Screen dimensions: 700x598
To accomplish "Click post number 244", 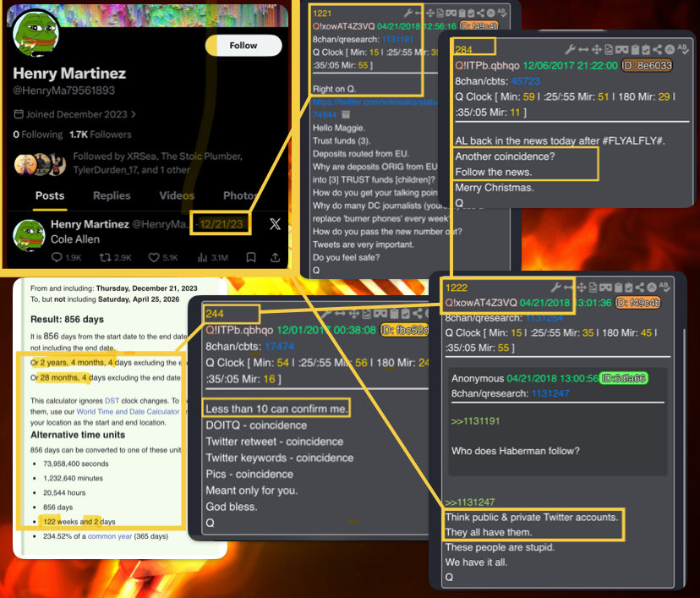I will click(214, 314).
